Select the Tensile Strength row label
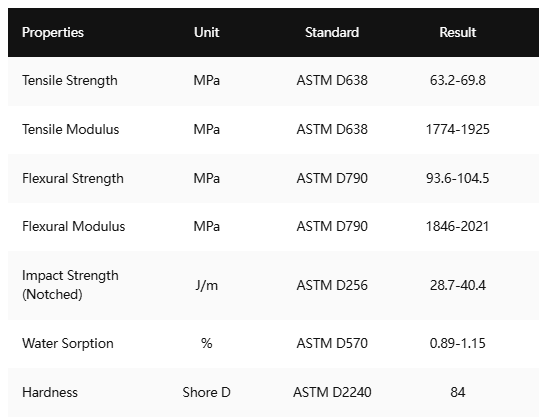558x419 pixels. (x=70, y=80)
